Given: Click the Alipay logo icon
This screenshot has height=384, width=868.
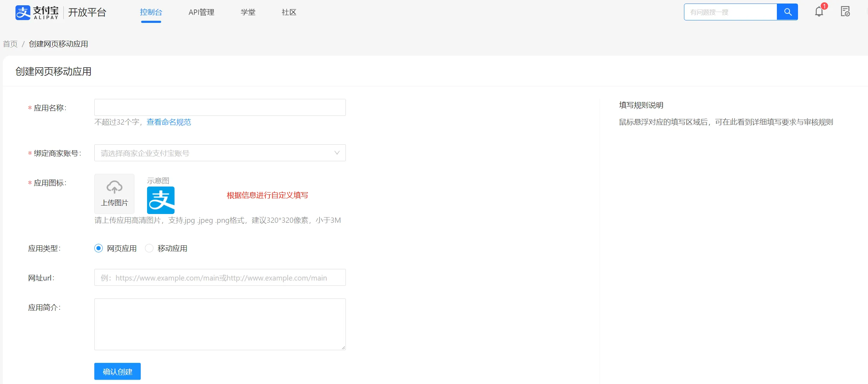Looking at the screenshot, I should tap(23, 13).
